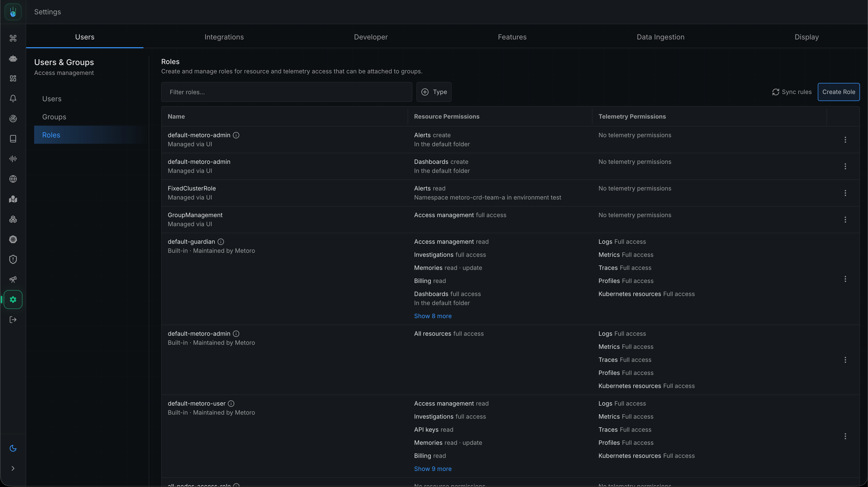Open the book icon in sidebar
This screenshot has height=487, width=868.
(13, 139)
